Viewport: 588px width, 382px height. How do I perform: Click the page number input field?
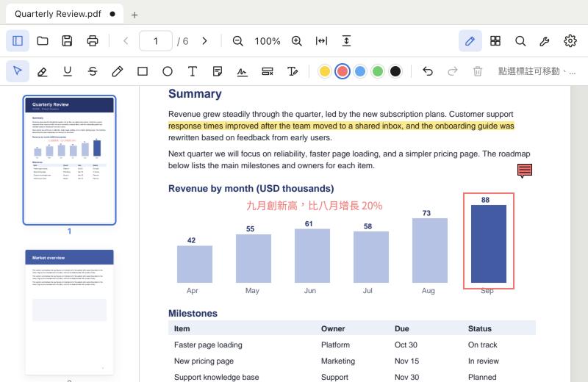[156, 41]
